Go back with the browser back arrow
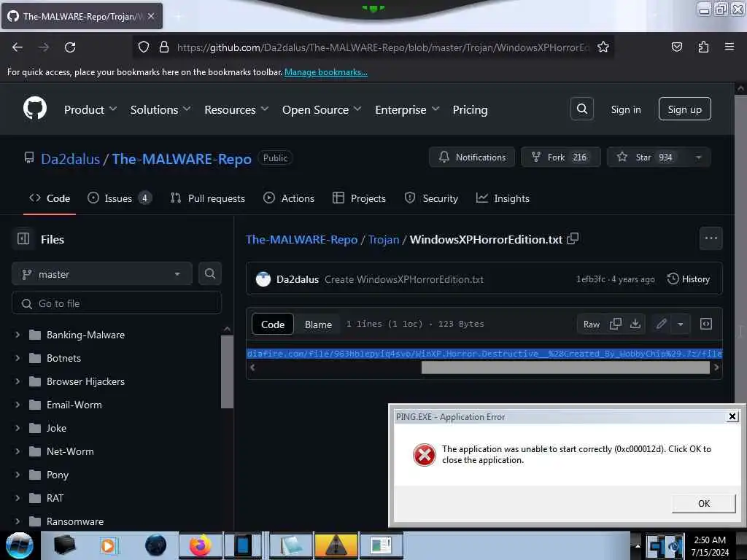 pos(18,47)
